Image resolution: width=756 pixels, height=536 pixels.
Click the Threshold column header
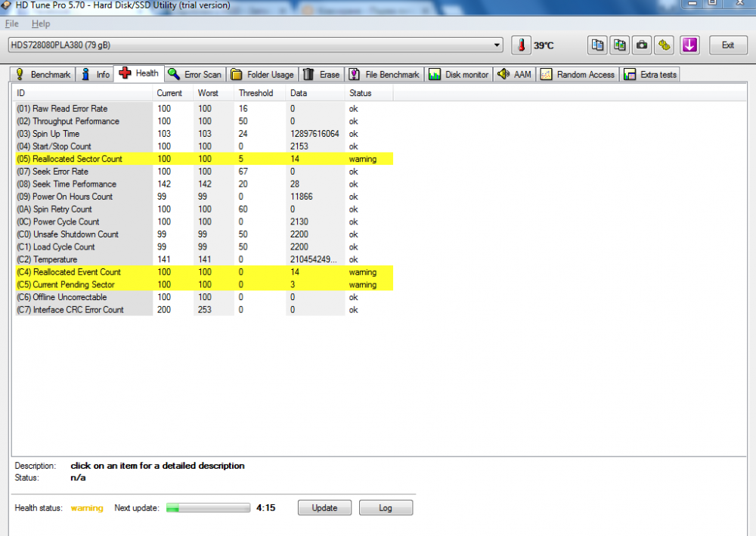click(260, 93)
